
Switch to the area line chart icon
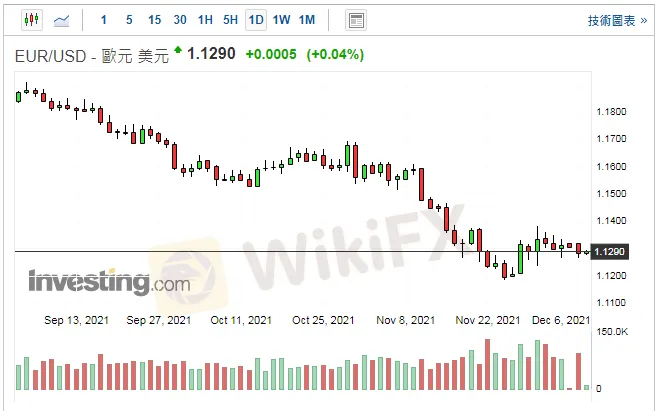point(62,19)
